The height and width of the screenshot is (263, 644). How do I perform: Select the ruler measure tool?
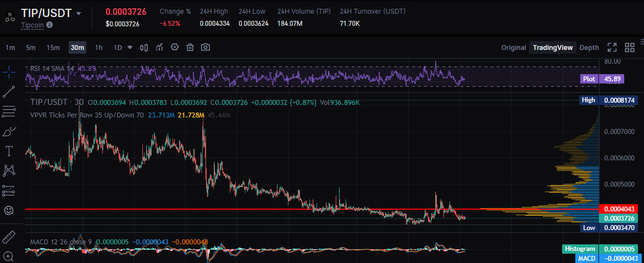point(9,237)
